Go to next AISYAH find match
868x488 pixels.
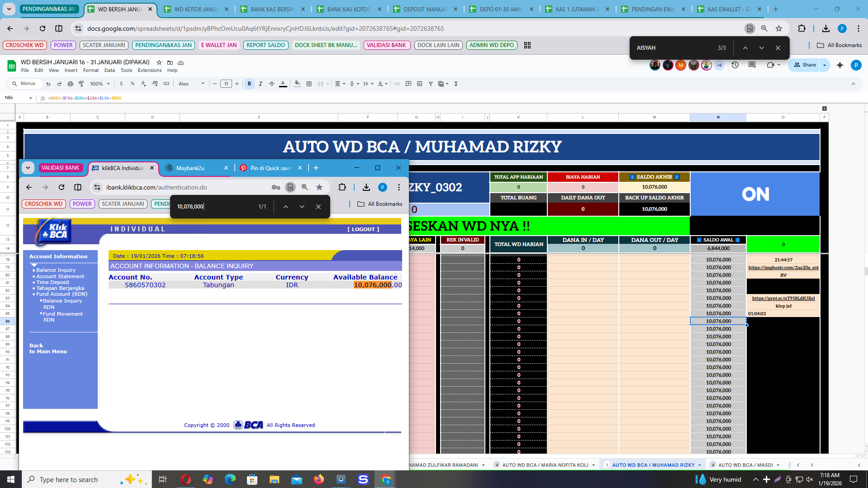761,48
